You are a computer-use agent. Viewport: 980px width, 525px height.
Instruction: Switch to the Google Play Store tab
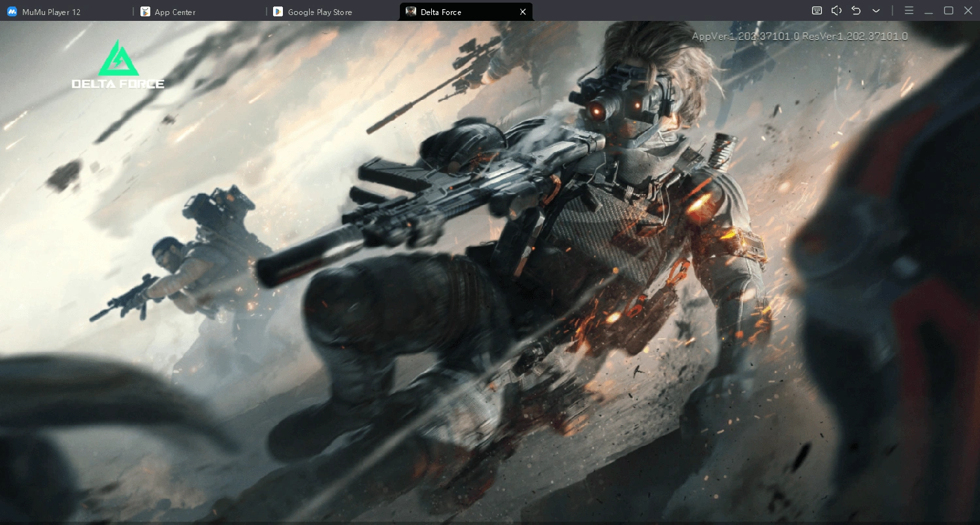(318, 12)
